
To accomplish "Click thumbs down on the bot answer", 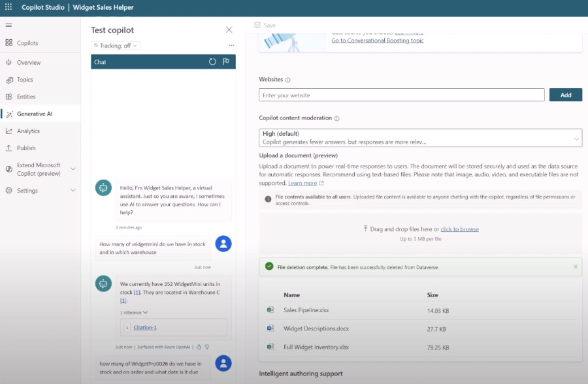I will [x=207, y=347].
